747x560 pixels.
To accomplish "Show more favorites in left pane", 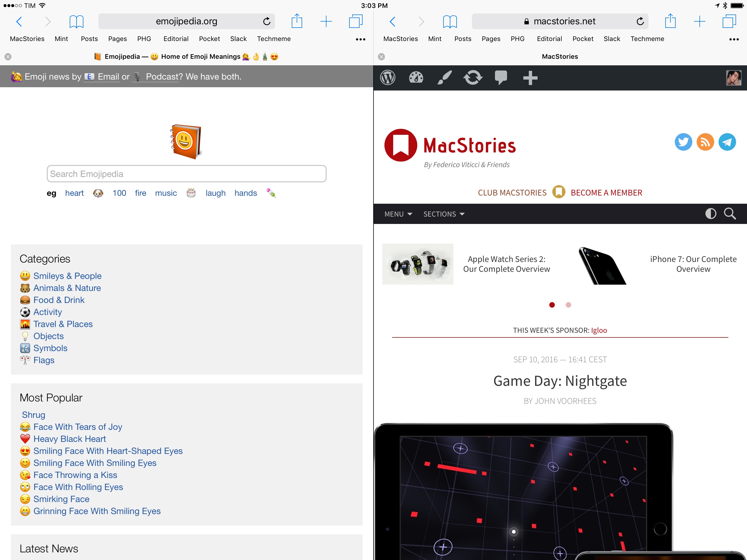I will point(361,40).
